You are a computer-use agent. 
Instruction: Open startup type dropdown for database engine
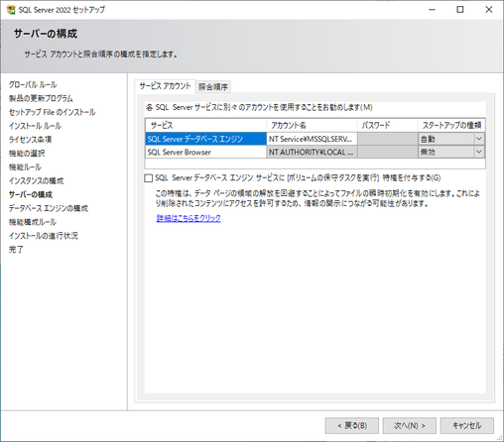point(479,139)
